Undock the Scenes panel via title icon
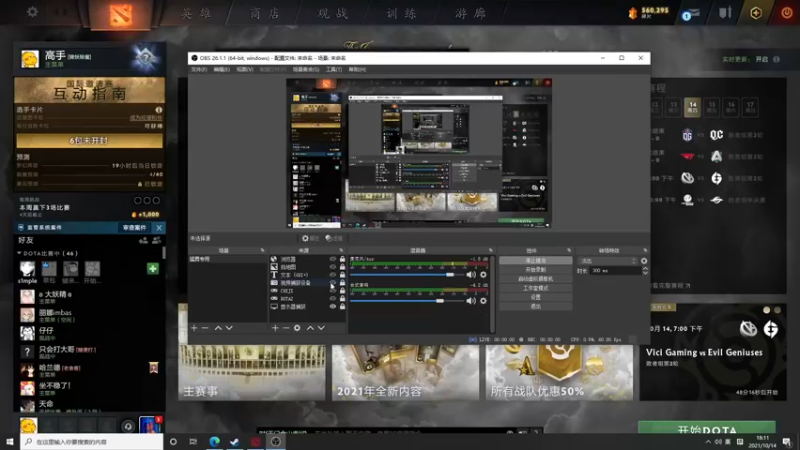This screenshot has width=800, height=450. 262,251
